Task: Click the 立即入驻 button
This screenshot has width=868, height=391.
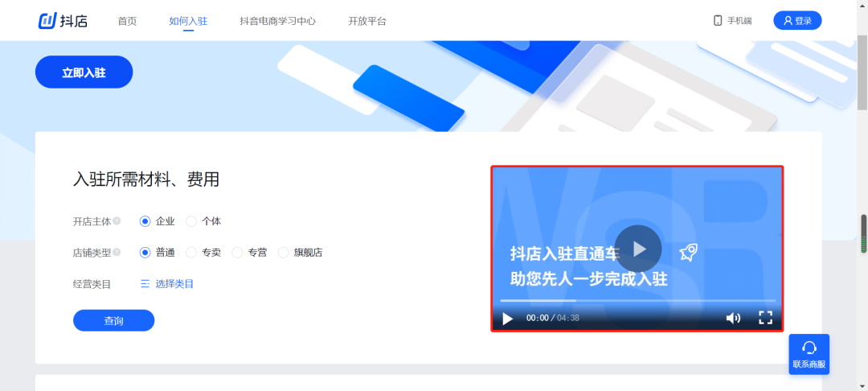Action: pos(84,72)
